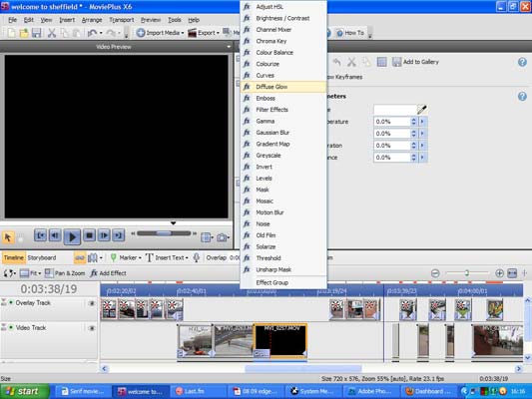Open the File menu
Screen dimensions: 532x399
click(12, 20)
